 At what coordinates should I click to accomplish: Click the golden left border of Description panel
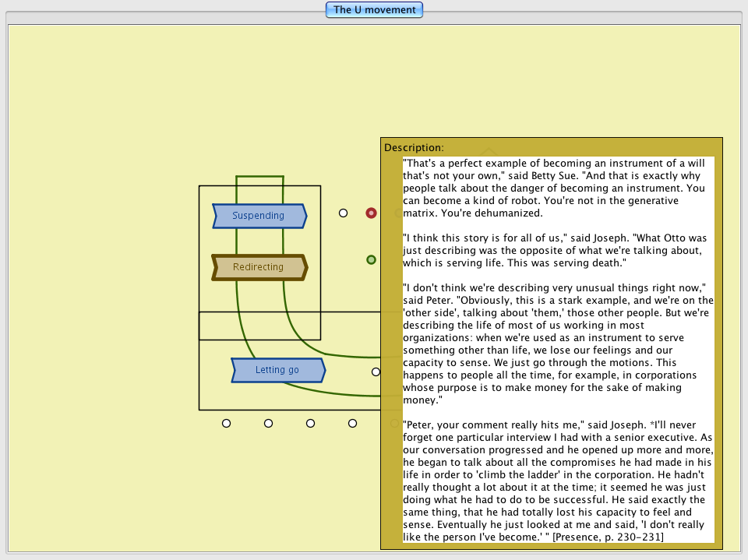tap(391, 350)
